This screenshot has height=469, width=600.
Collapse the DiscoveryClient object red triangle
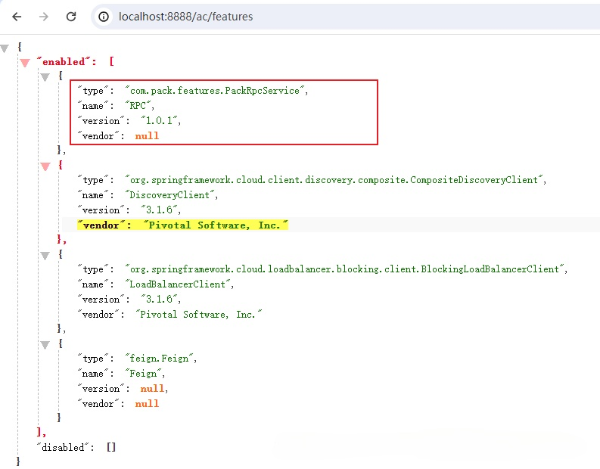tap(46, 166)
